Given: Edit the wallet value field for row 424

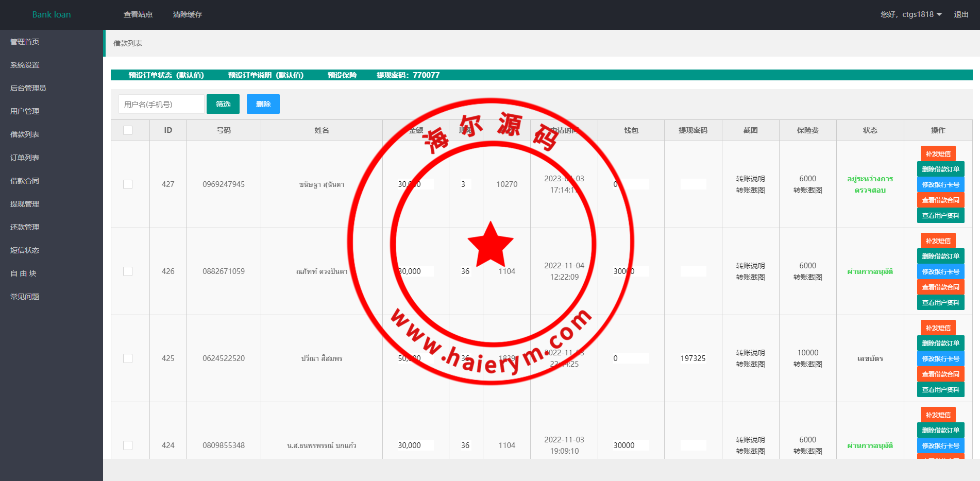Looking at the screenshot, I should tap(631, 445).
